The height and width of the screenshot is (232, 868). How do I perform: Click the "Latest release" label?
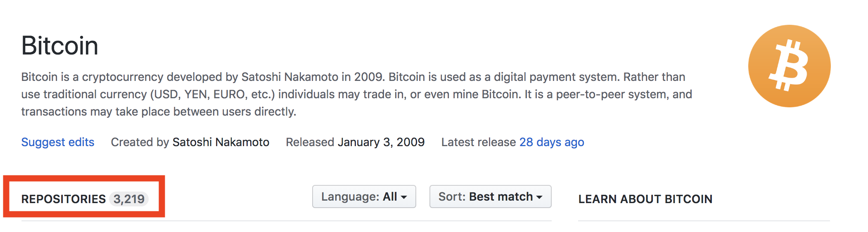[x=478, y=142]
